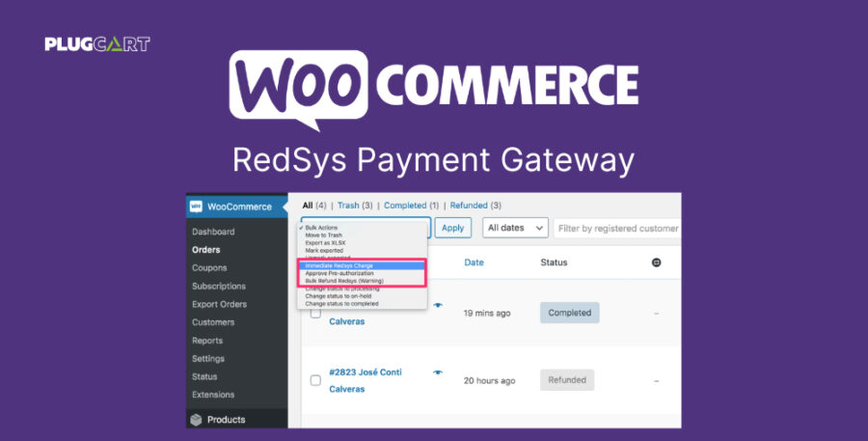The width and height of the screenshot is (868, 441).
Task: Click the Products box icon in sidebar
Action: pos(196,420)
